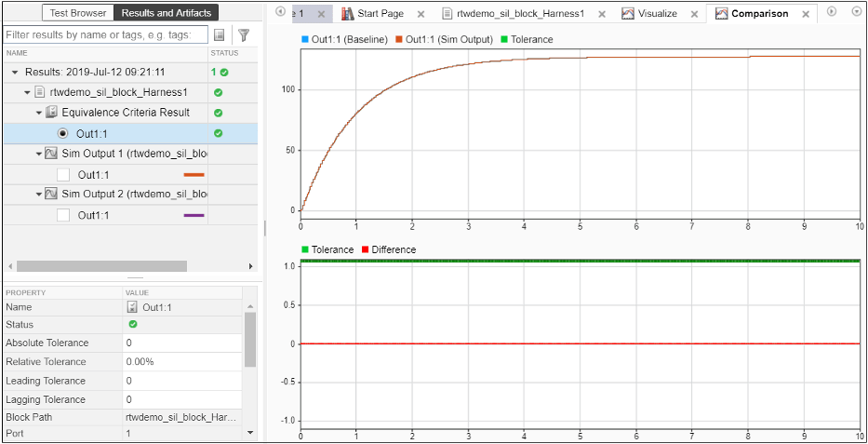Click the tab list scroll-right arrow
The height and width of the screenshot is (444, 868).
832,11
